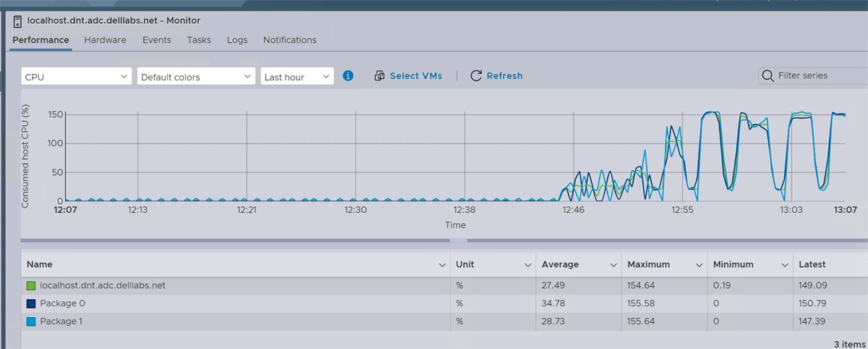Click in the Filter series input field
Image resolution: width=868 pixels, height=349 pixels.
tap(812, 75)
